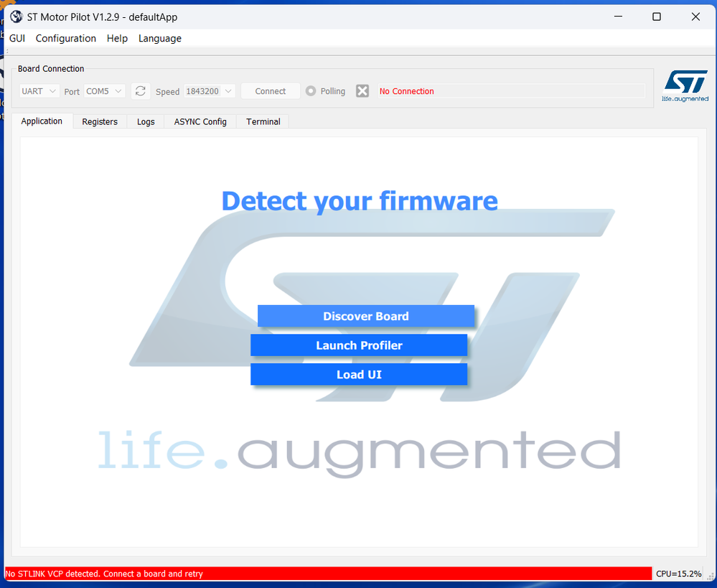
Task: Click the CPU=15.2% status indicator
Action: [x=678, y=574]
